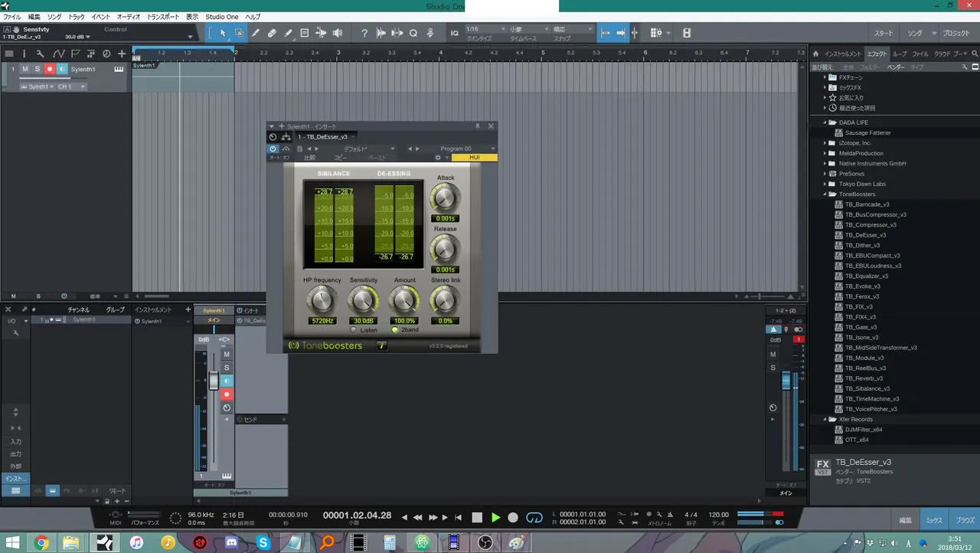Solo the Sylenth1 track in arrangement
The width and height of the screenshot is (980, 553).
coord(37,69)
